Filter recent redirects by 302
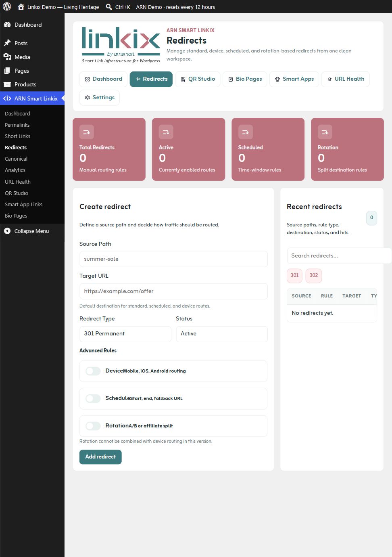Image resolution: width=392 pixels, height=557 pixels. [x=314, y=275]
